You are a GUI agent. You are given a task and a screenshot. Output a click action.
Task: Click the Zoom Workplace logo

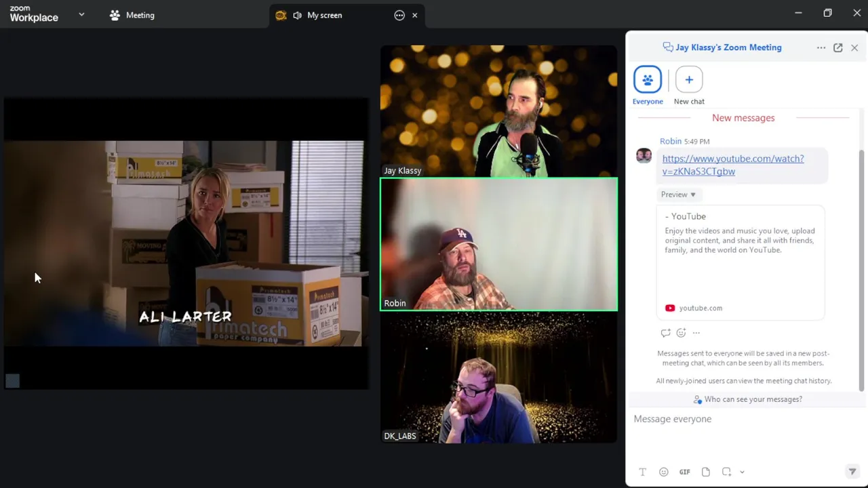coord(34,14)
